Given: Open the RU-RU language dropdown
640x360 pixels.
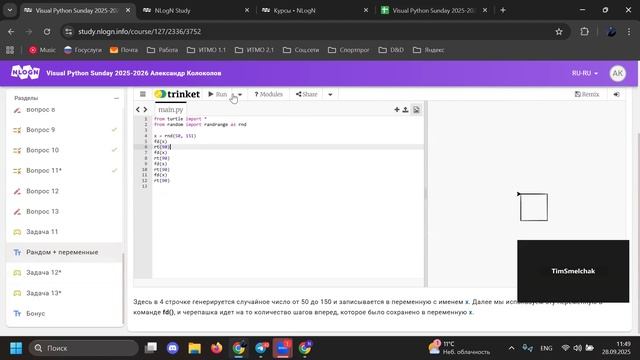Looking at the screenshot, I should tap(584, 73).
